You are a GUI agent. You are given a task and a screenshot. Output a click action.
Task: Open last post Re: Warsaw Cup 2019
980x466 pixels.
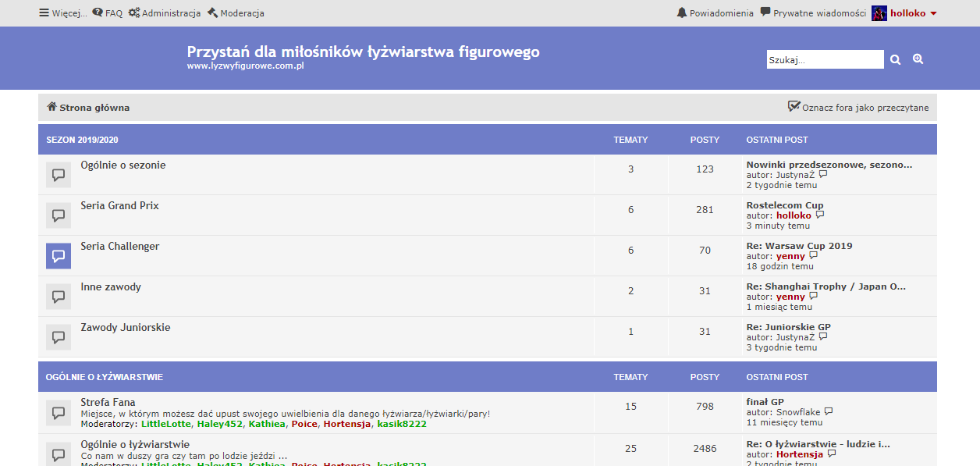(x=800, y=246)
